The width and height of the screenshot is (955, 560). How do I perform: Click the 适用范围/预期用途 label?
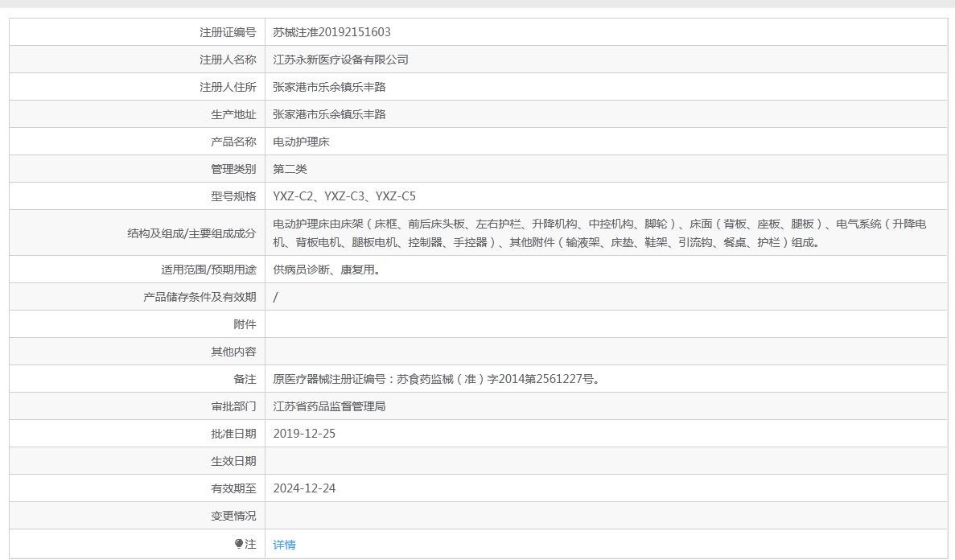point(208,270)
